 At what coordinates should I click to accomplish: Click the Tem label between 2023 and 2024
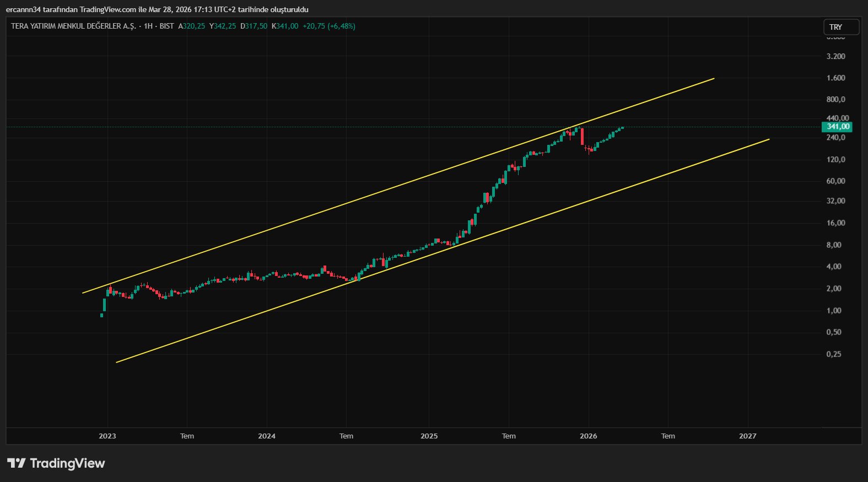pos(187,436)
